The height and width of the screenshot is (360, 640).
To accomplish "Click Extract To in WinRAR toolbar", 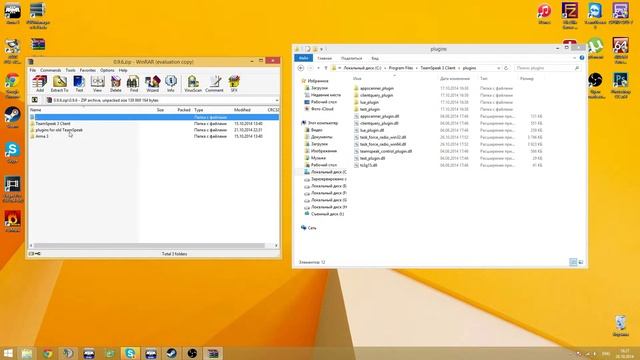I will point(59,84).
